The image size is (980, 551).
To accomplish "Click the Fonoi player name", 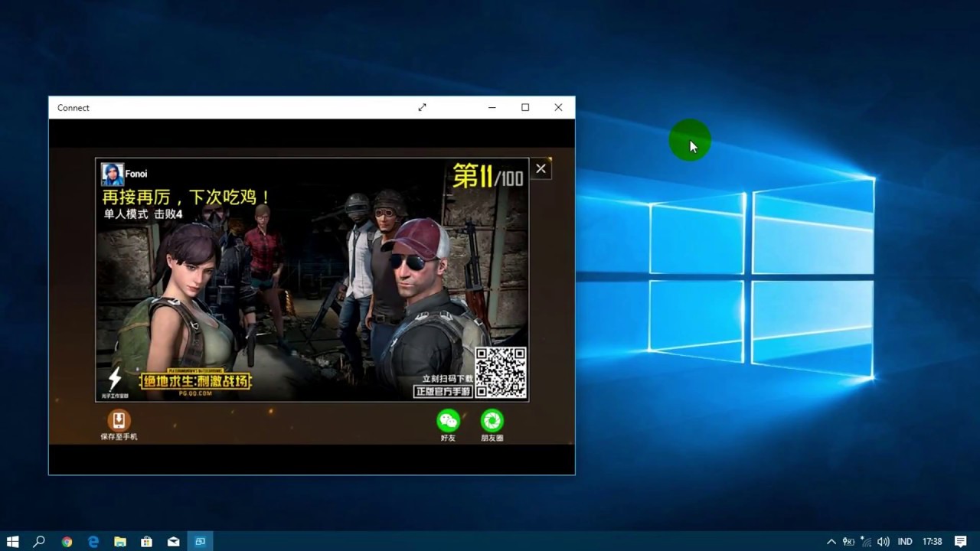I will [x=136, y=174].
